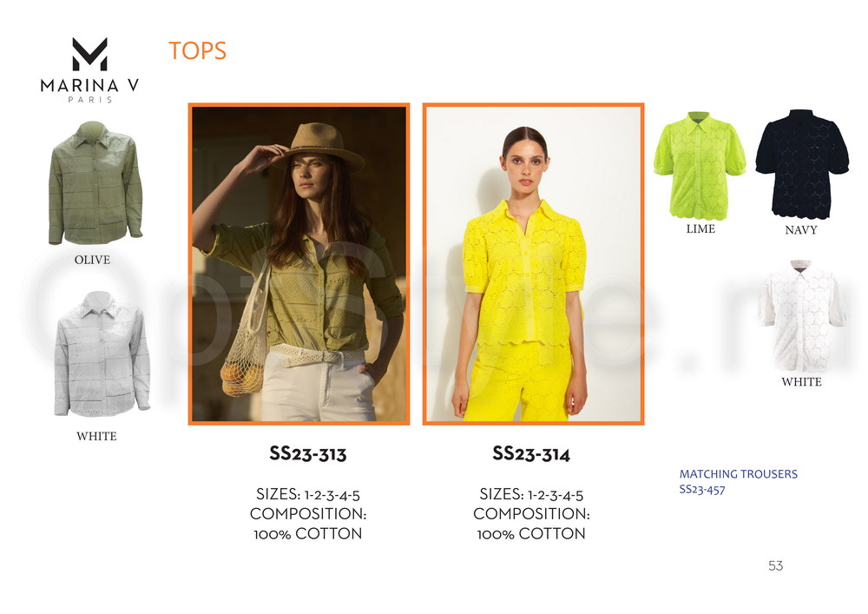Click the OLIVE color label

pos(93,260)
